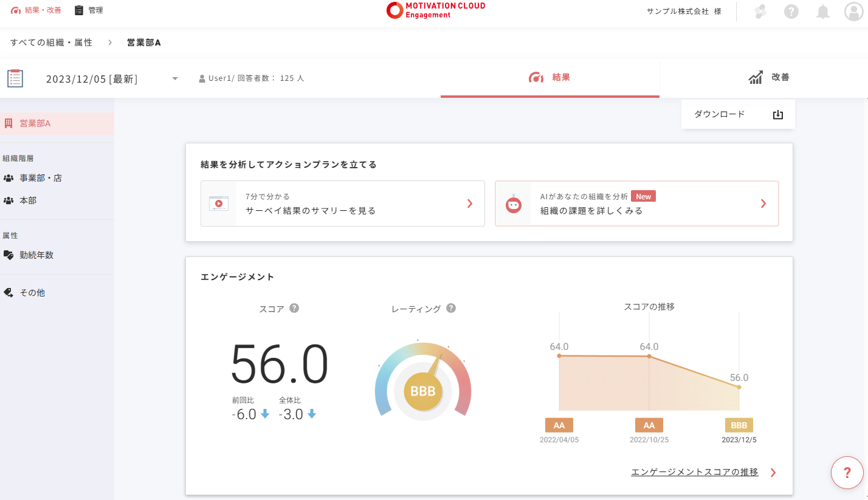Click the notification bell icon

822,12
